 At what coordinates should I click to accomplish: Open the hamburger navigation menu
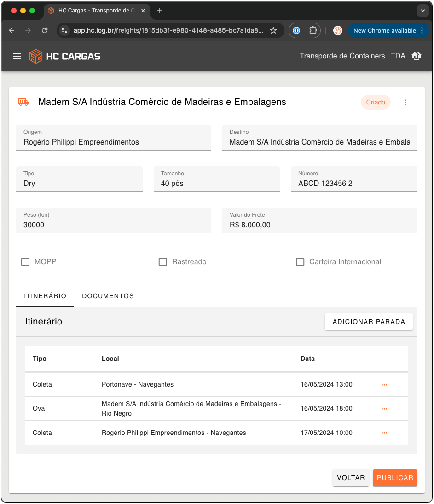pyautogui.click(x=17, y=56)
